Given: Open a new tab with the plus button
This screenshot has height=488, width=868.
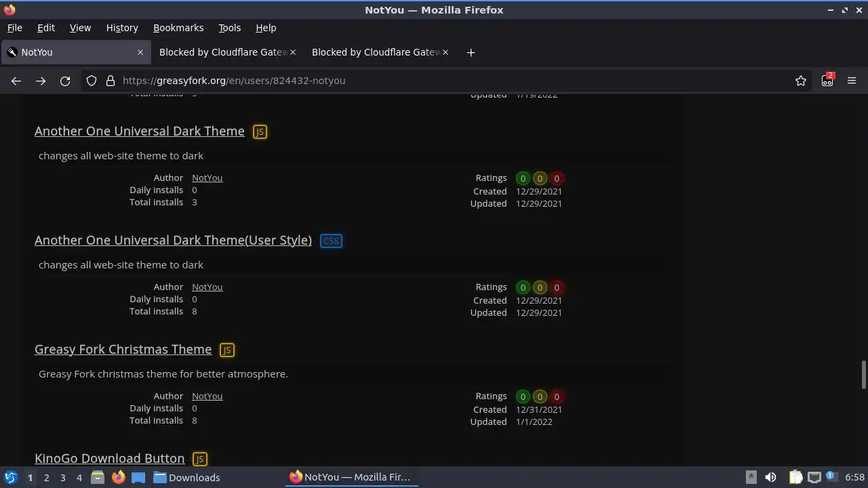Looking at the screenshot, I should (x=471, y=52).
